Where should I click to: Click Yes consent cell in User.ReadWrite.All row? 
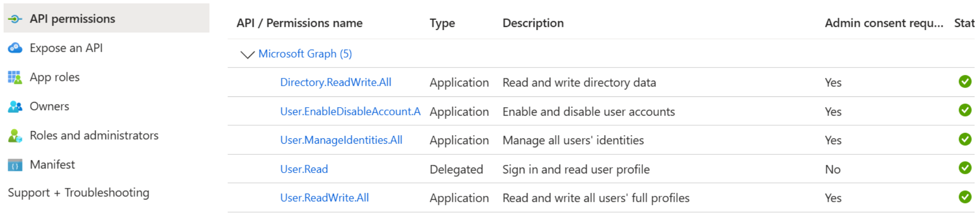[x=833, y=198]
